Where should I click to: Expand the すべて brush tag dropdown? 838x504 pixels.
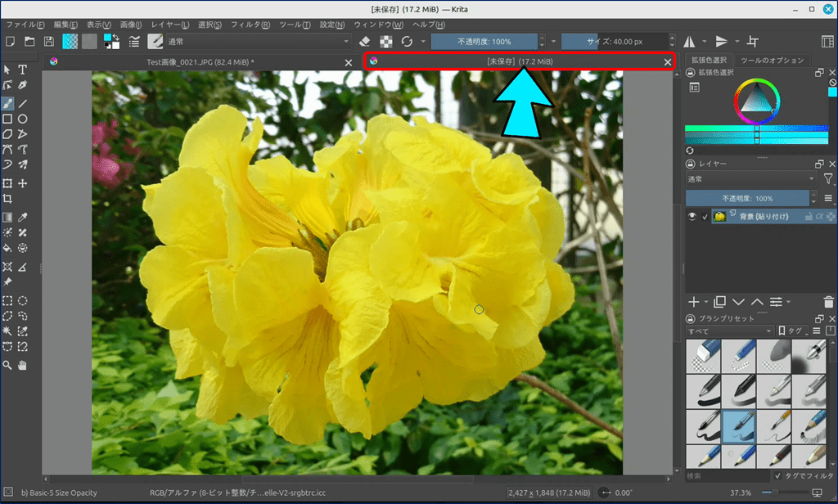(x=729, y=331)
